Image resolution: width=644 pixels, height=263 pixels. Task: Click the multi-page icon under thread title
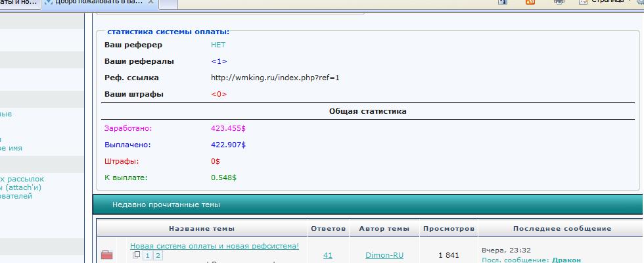tap(136, 255)
